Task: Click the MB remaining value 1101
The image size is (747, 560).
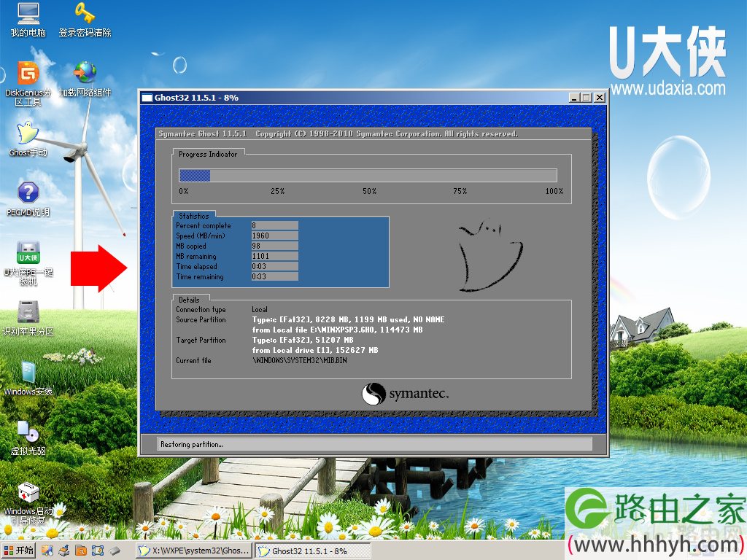Action: coord(275,256)
